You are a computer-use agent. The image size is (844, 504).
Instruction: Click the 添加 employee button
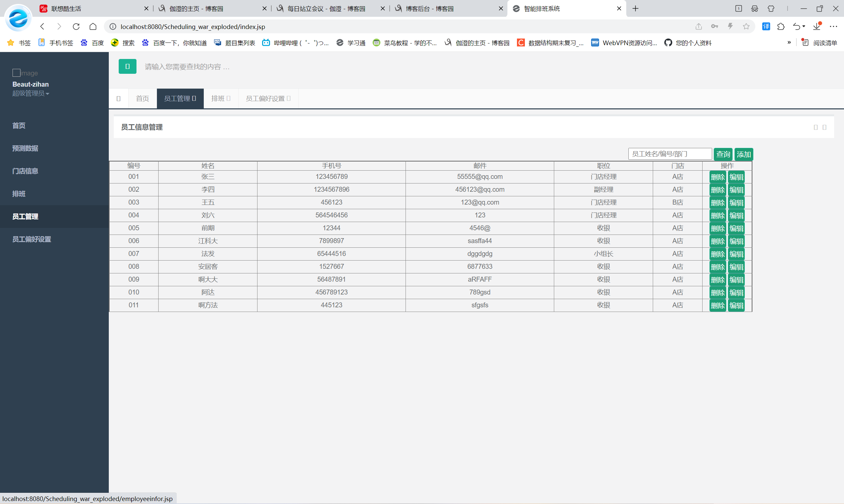(x=743, y=154)
